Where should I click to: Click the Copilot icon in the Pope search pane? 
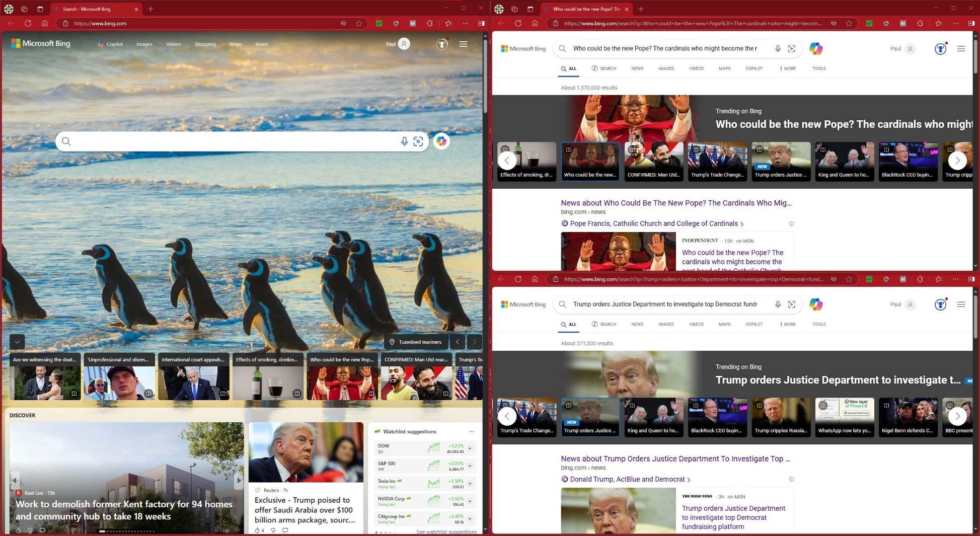pyautogui.click(x=816, y=49)
